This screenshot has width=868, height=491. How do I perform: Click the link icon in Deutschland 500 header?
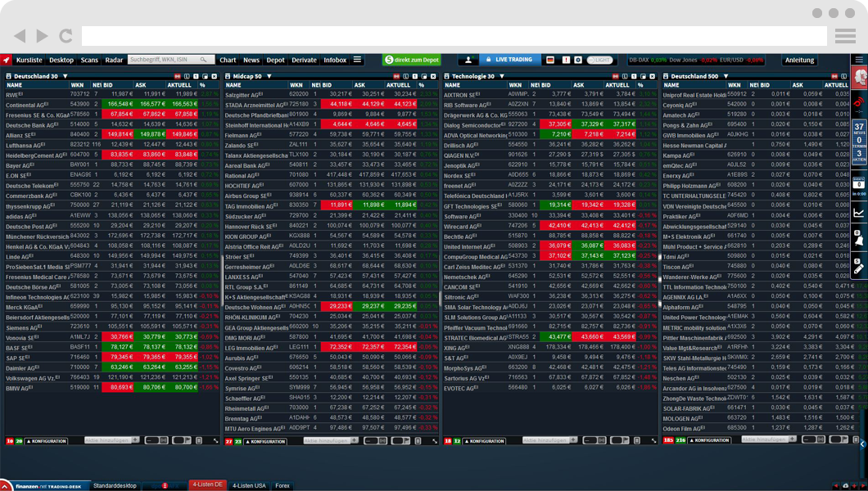pos(834,76)
